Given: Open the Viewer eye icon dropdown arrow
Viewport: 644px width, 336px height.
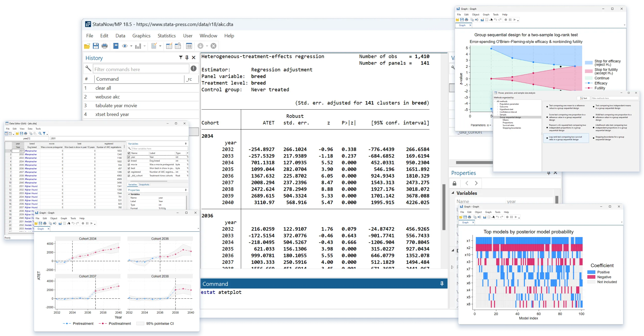Looking at the screenshot, I should click(131, 46).
